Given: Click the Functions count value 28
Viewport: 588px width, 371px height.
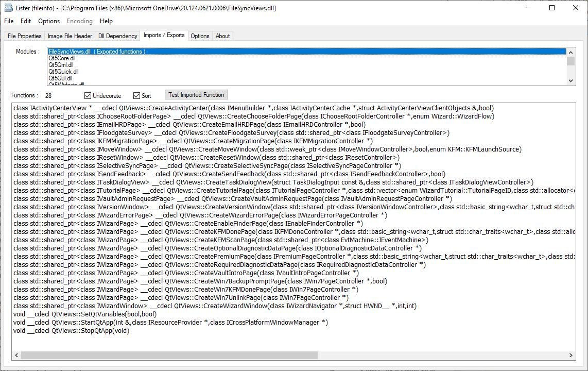Looking at the screenshot, I should tap(48, 96).
